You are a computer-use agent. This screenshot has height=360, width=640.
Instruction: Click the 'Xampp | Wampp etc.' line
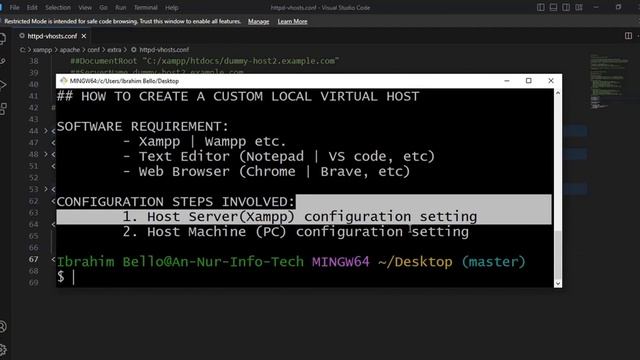(204, 142)
